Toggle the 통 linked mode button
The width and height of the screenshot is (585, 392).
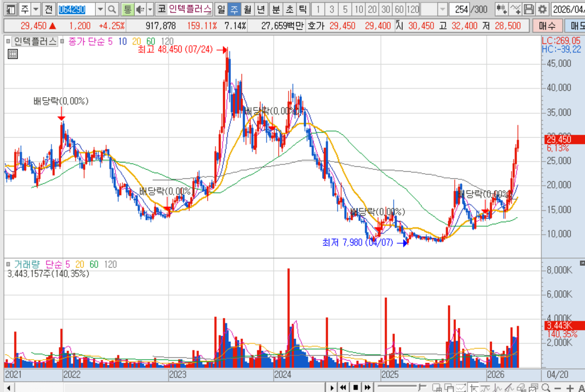click(x=127, y=9)
